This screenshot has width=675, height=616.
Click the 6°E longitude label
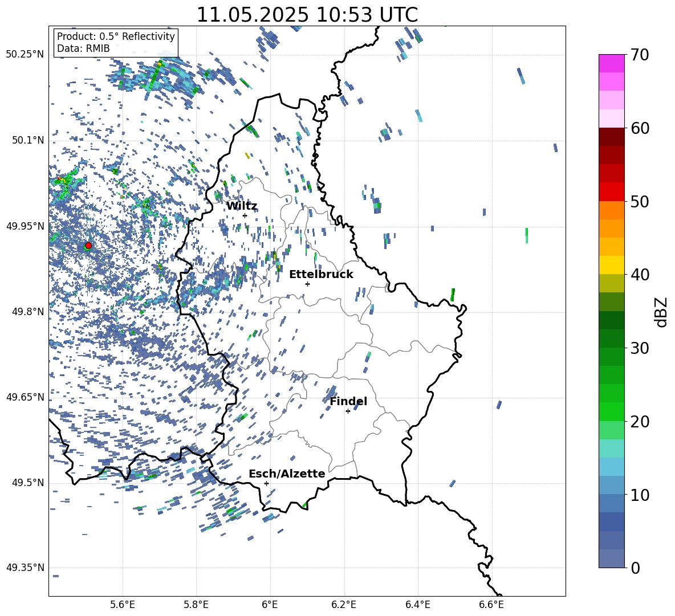coord(270,605)
